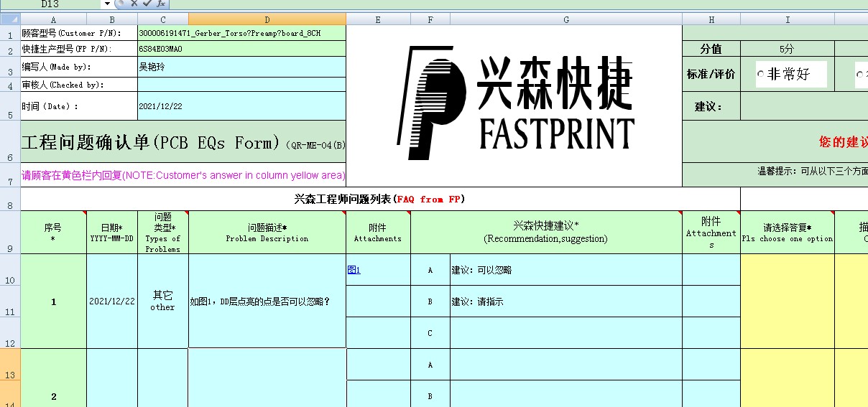This screenshot has width=868, height=407.
Task: Click the 建议：请指示 suggestion cell
Action: coord(566,301)
